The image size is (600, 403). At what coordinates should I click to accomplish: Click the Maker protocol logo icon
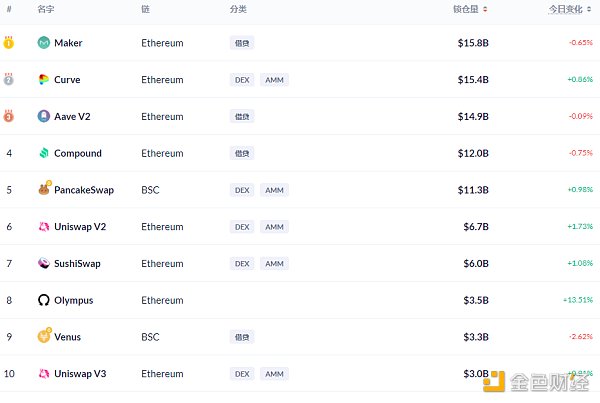click(x=44, y=43)
